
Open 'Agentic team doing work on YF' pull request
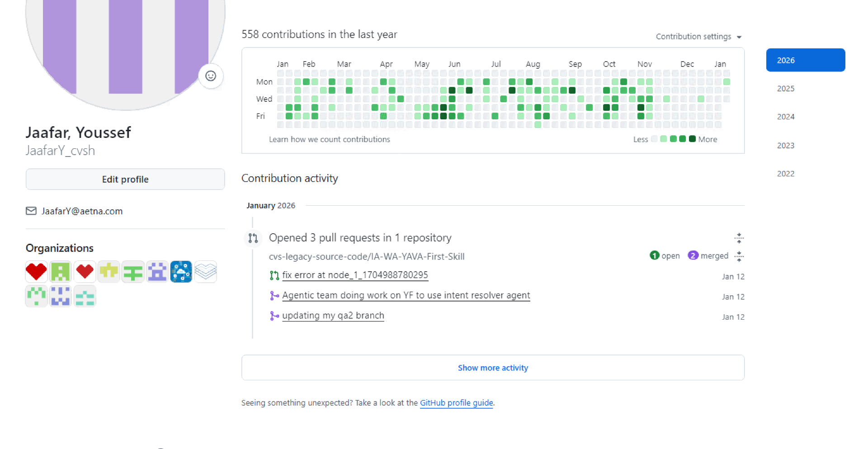[x=406, y=295]
